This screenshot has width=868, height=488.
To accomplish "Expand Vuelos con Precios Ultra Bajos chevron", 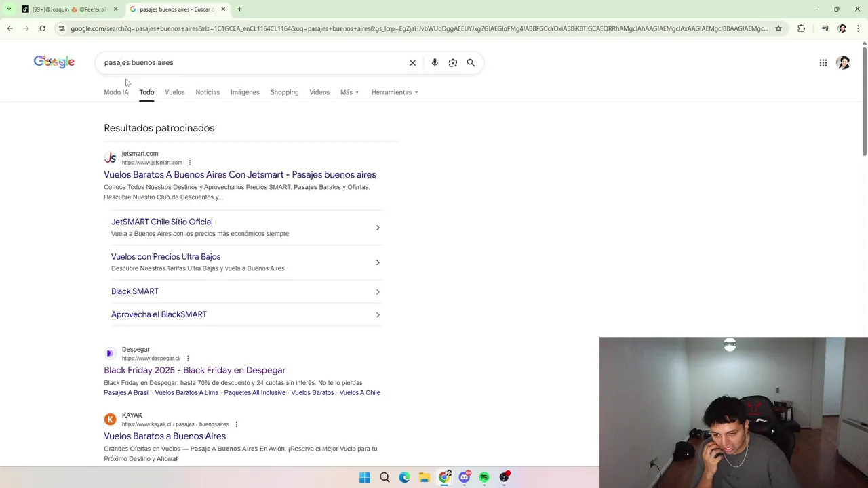I will (x=378, y=262).
